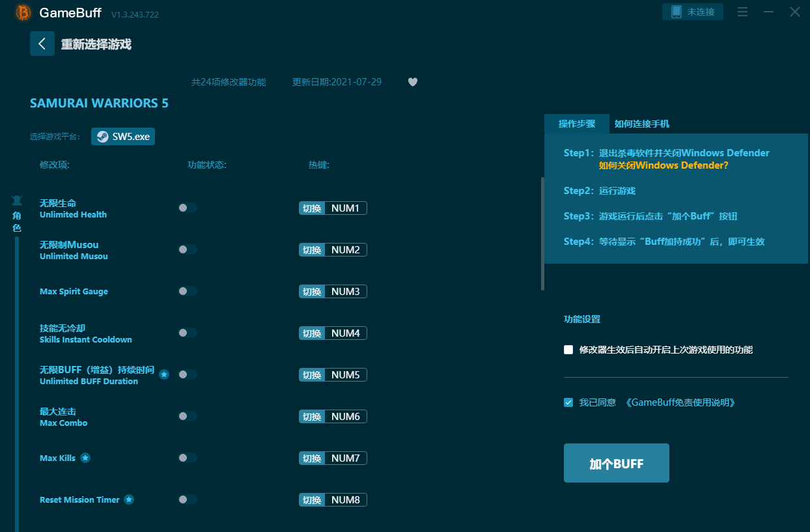Click the Steam platform icon
Viewport: 810px width, 532px height.
tap(102, 137)
